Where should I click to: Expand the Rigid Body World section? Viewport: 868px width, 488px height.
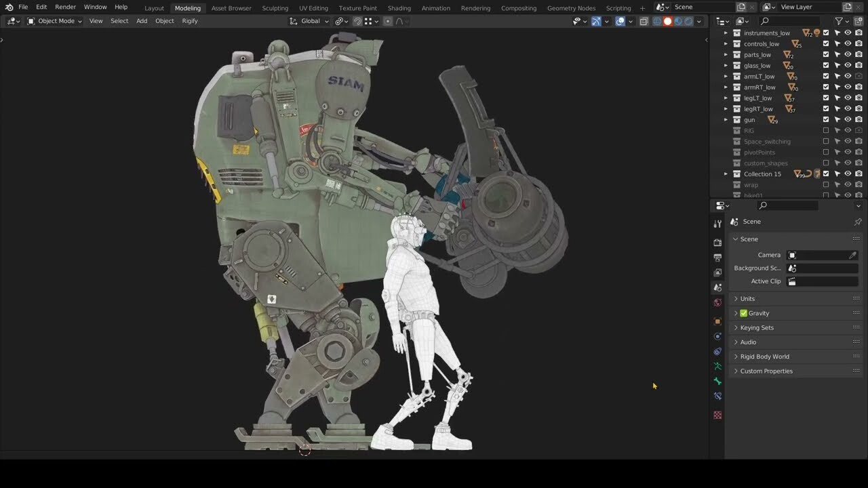point(765,356)
